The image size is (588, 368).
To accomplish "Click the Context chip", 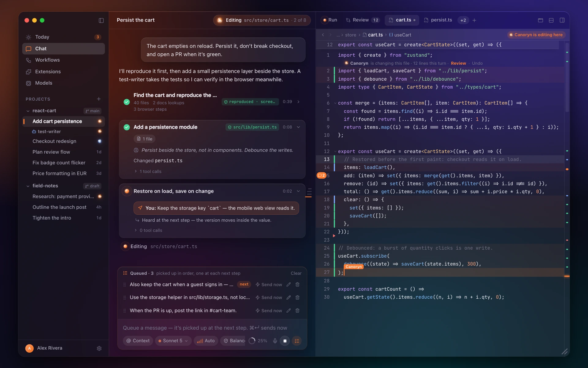I will 138,341.
